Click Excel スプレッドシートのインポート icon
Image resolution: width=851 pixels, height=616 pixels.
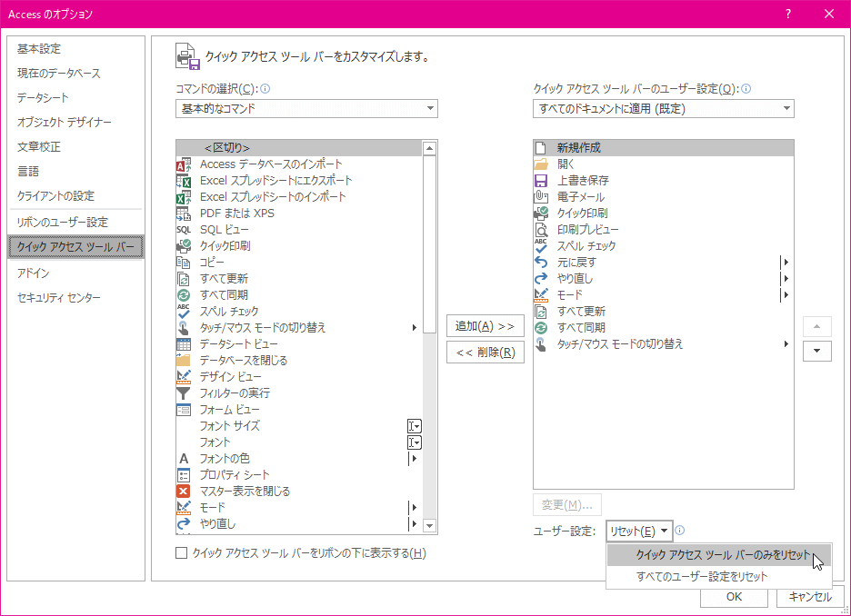[184, 197]
